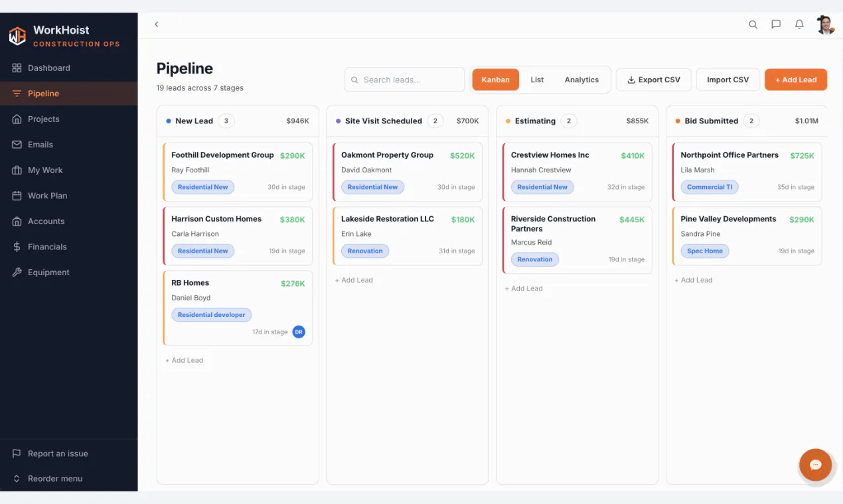Click the DR assignee avatar on RB Homes
The width and height of the screenshot is (843, 504).
299,332
